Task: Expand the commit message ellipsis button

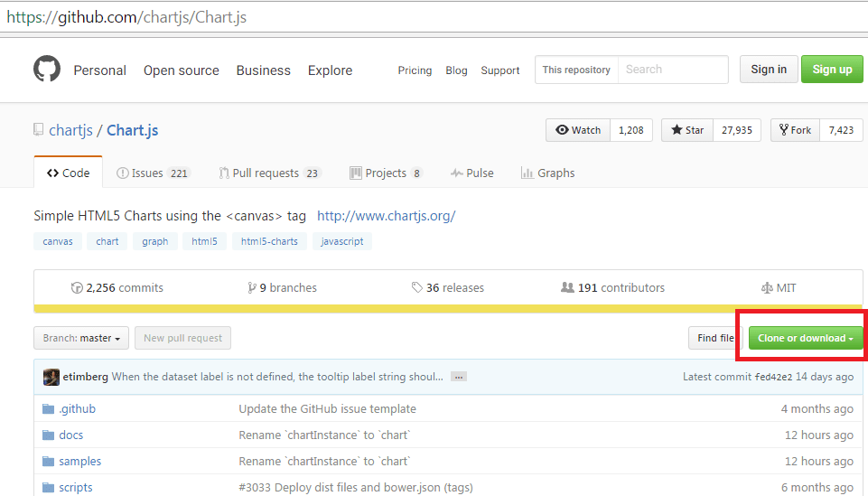Action: 458,377
